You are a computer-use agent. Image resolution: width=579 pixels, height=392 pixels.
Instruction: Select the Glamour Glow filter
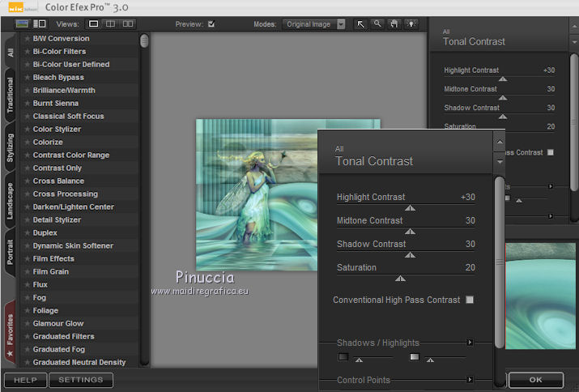[58, 323]
